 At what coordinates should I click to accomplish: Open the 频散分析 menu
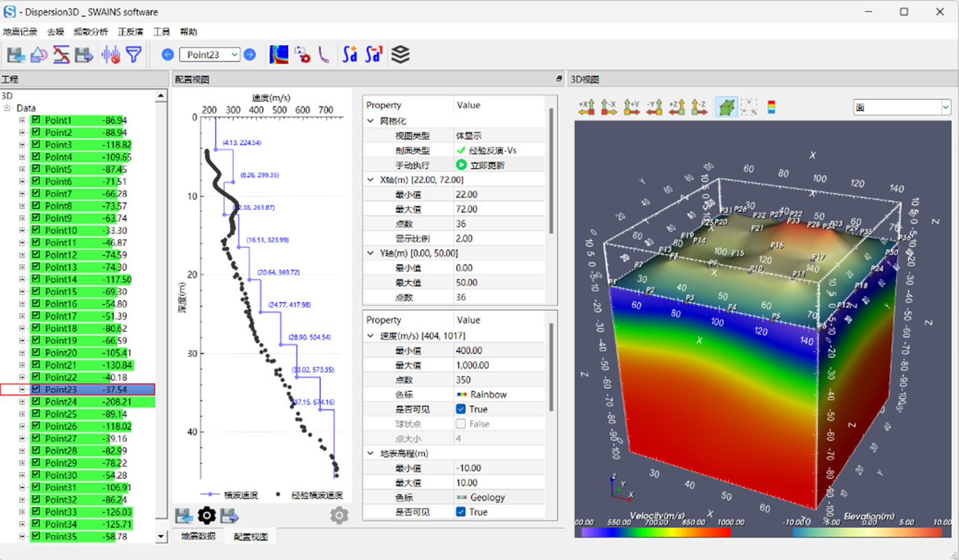[91, 32]
